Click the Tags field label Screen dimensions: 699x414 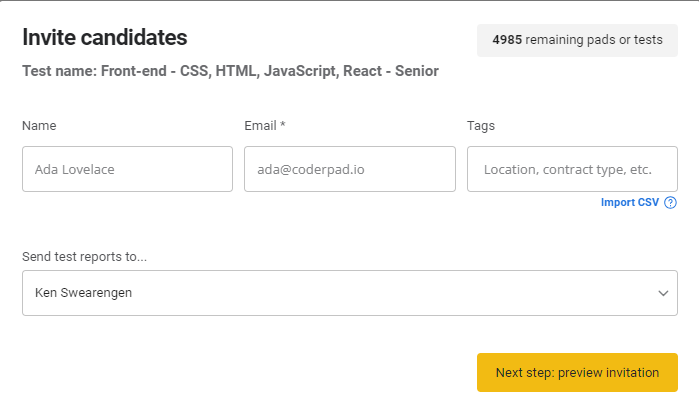(481, 126)
